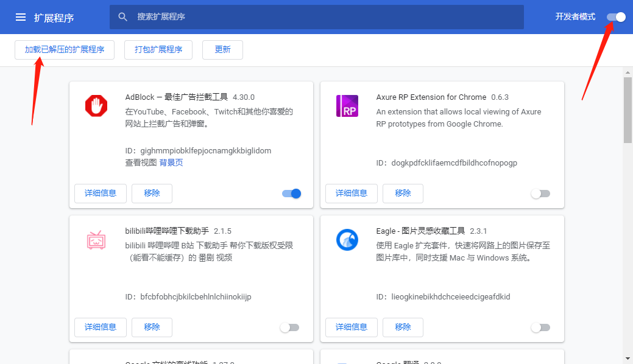633x364 pixels.
Task: Open 详细信息 for Axure RP
Action: tap(352, 194)
